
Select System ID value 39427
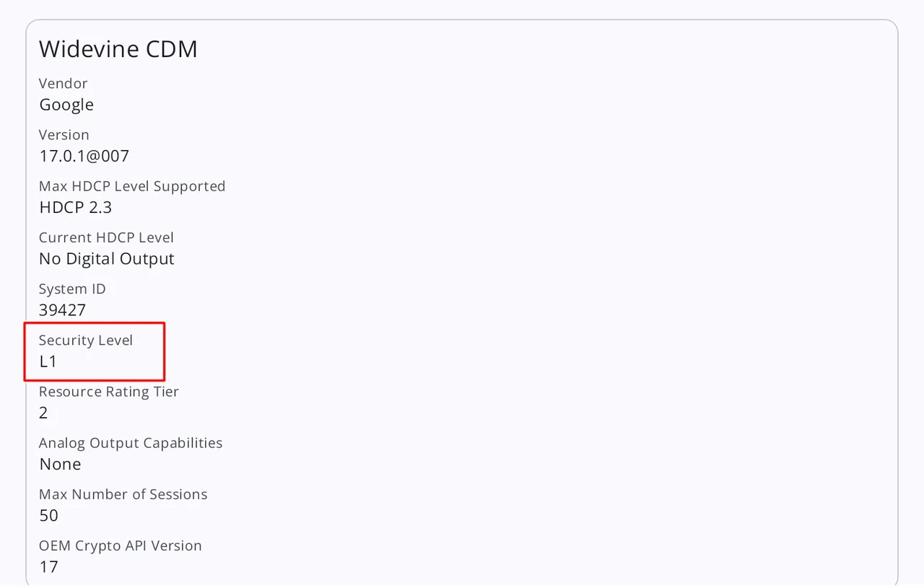[x=63, y=310]
